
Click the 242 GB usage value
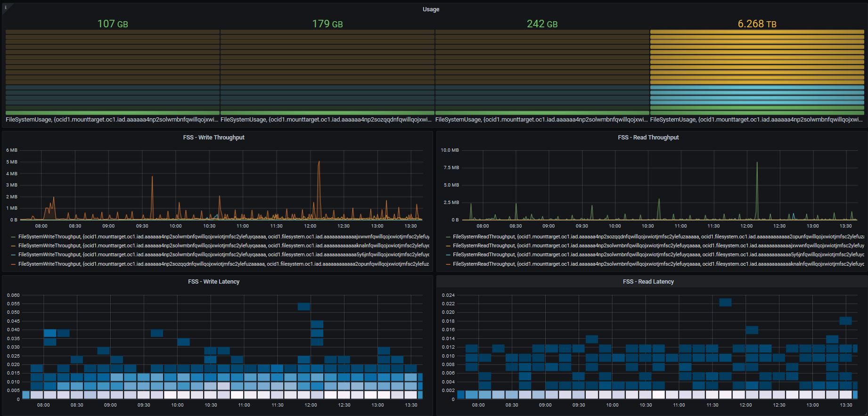coord(542,24)
